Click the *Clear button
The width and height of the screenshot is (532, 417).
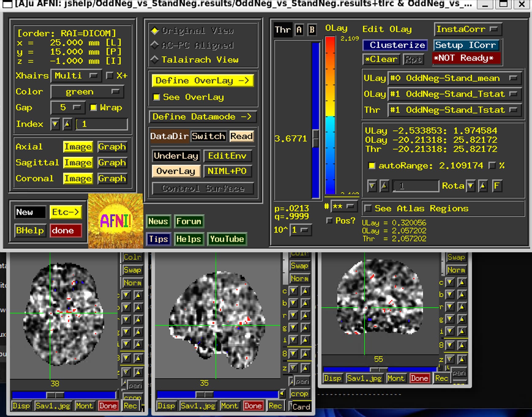[x=381, y=59]
